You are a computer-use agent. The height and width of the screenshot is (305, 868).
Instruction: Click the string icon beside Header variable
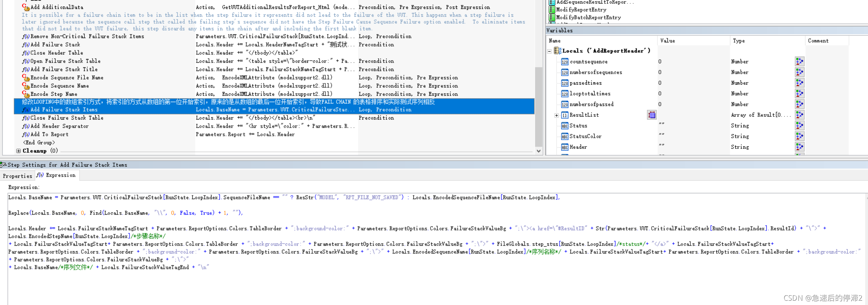[565, 147]
